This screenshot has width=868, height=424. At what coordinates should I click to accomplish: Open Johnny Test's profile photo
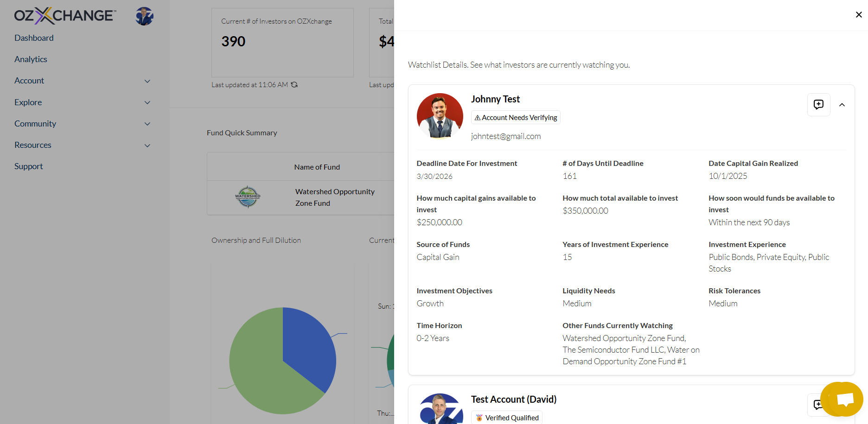click(x=440, y=116)
